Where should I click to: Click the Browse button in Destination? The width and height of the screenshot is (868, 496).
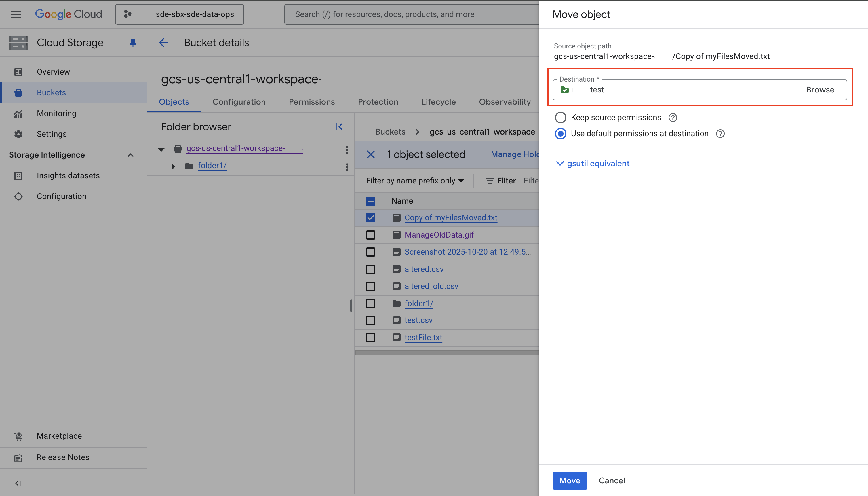point(820,90)
